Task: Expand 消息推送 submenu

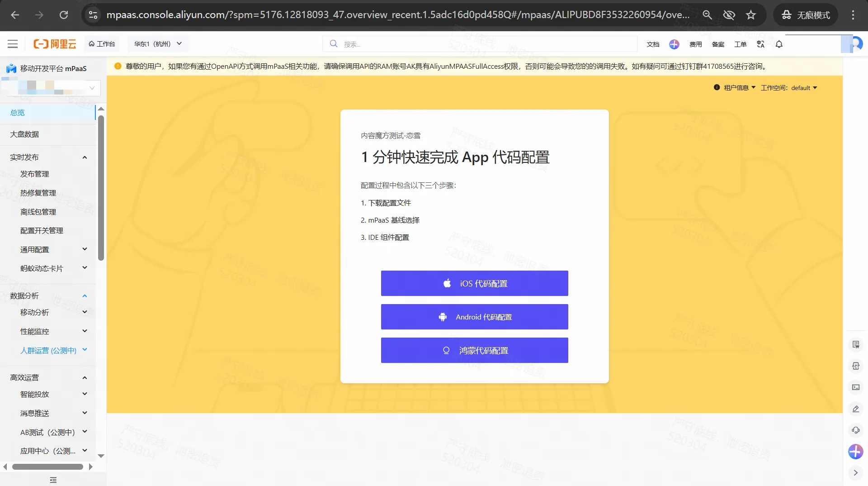Action: tap(85, 413)
